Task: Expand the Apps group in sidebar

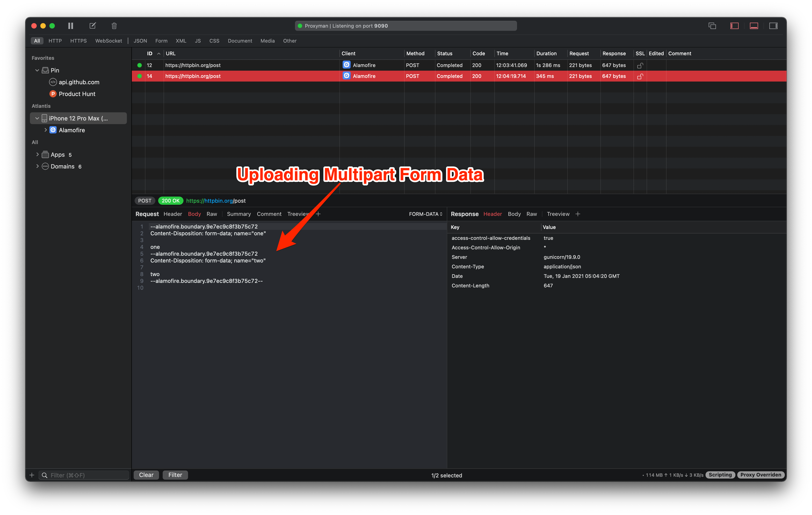Action: coord(37,154)
